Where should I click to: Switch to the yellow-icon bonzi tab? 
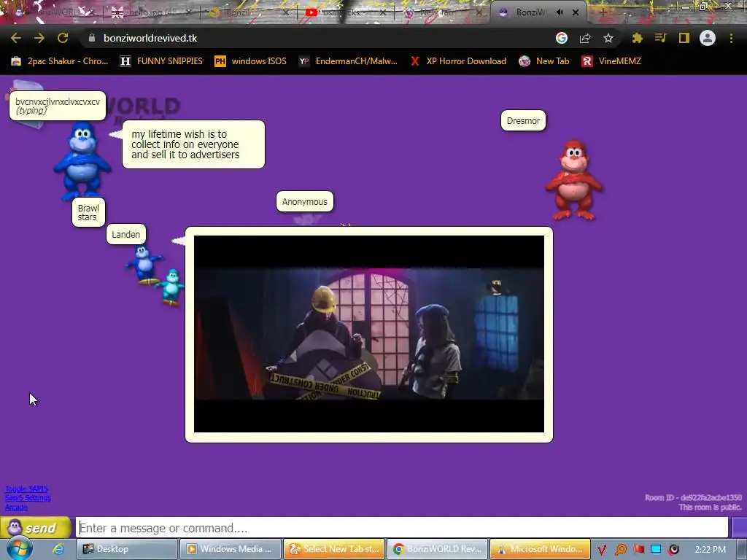[249, 12]
